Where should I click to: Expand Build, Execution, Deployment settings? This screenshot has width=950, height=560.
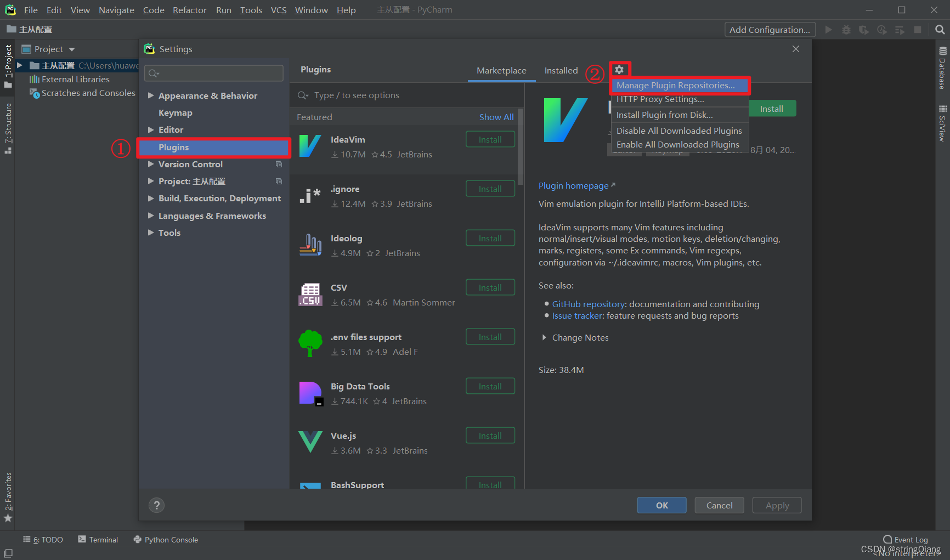click(150, 198)
